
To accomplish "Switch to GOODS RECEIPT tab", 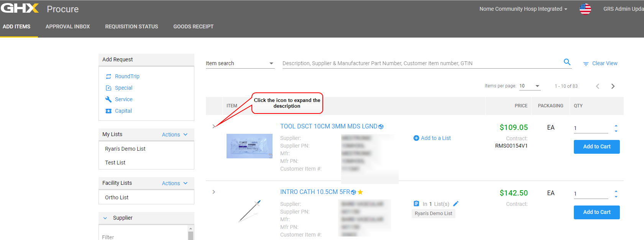I will (x=193, y=26).
